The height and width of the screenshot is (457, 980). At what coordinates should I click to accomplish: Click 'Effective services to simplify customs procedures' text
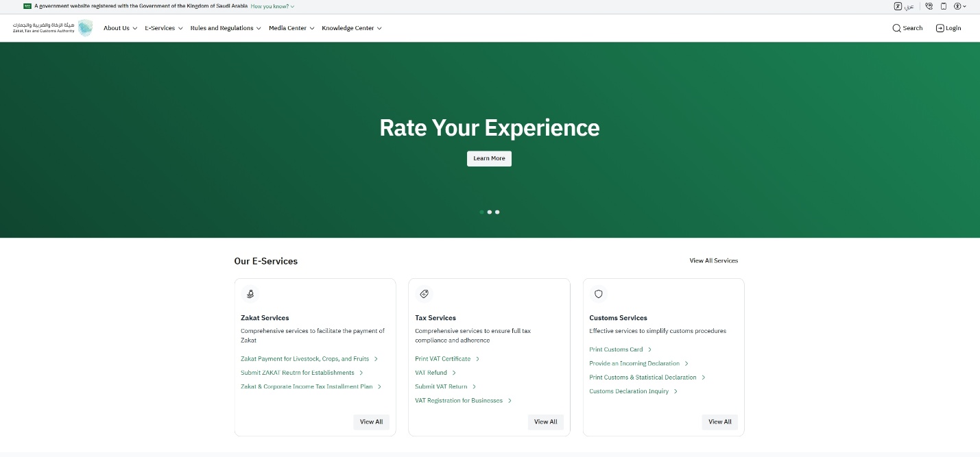[x=658, y=331]
